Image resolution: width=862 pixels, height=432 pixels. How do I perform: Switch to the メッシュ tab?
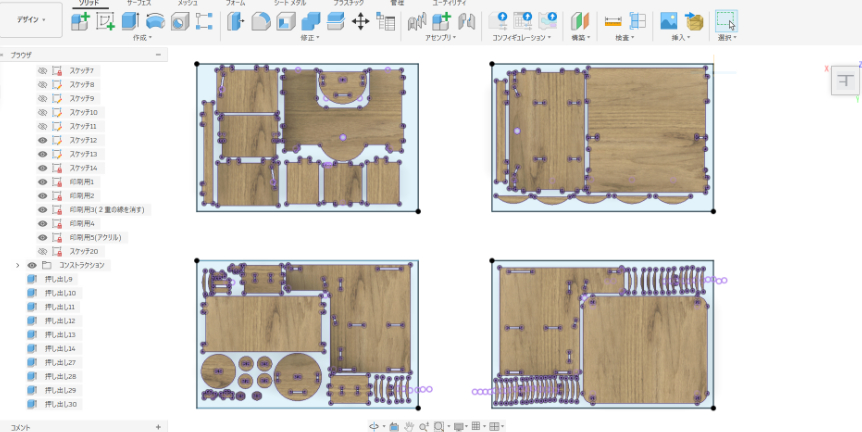[187, 3]
